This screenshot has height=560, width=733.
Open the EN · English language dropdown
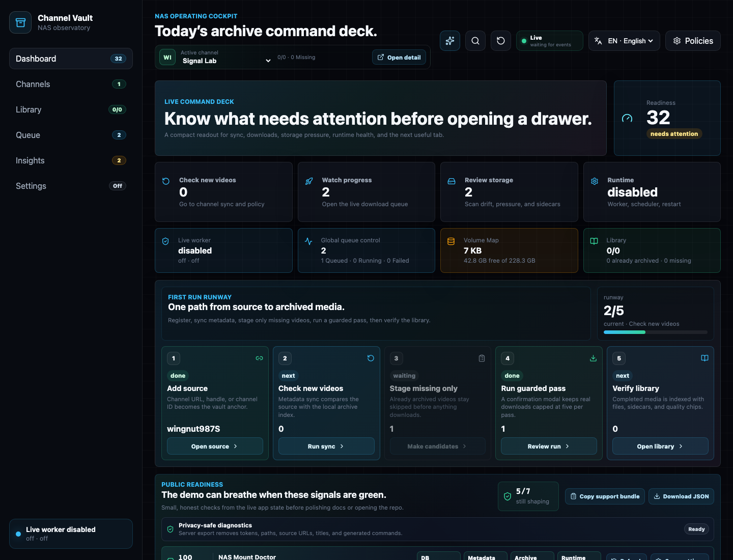[624, 41]
